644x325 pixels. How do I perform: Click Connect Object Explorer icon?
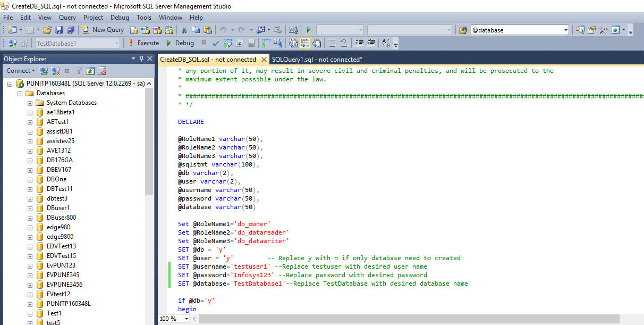44,71
